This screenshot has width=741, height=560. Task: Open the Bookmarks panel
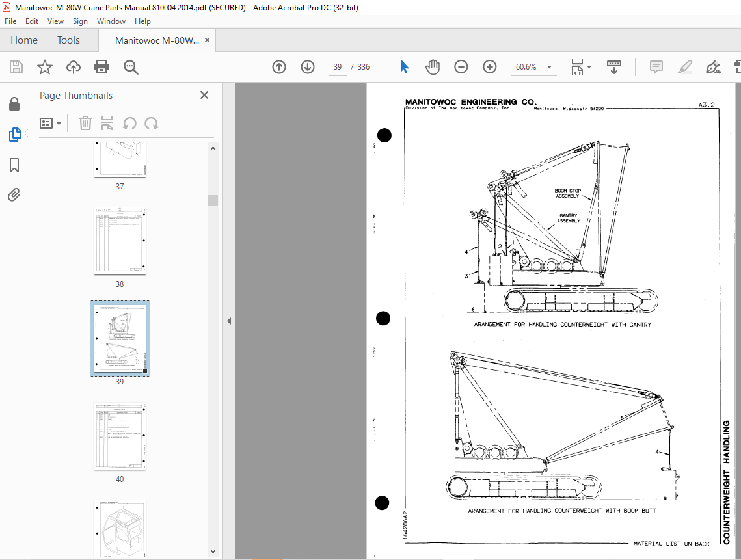click(x=14, y=165)
